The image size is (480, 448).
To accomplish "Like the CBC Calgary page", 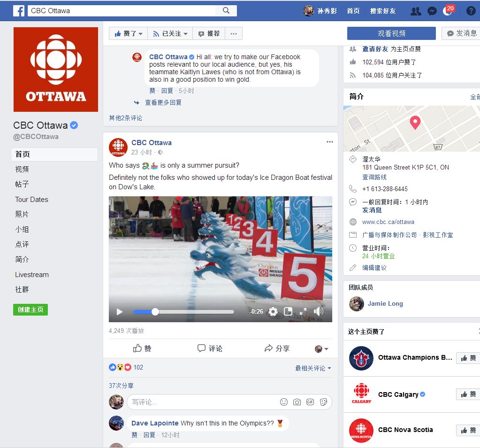I will click(468, 394).
